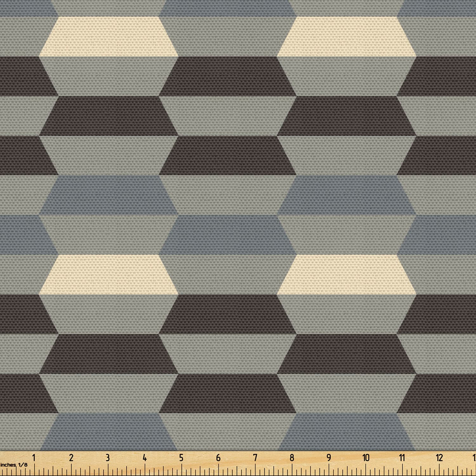Click the ruler number 6

click(218, 457)
